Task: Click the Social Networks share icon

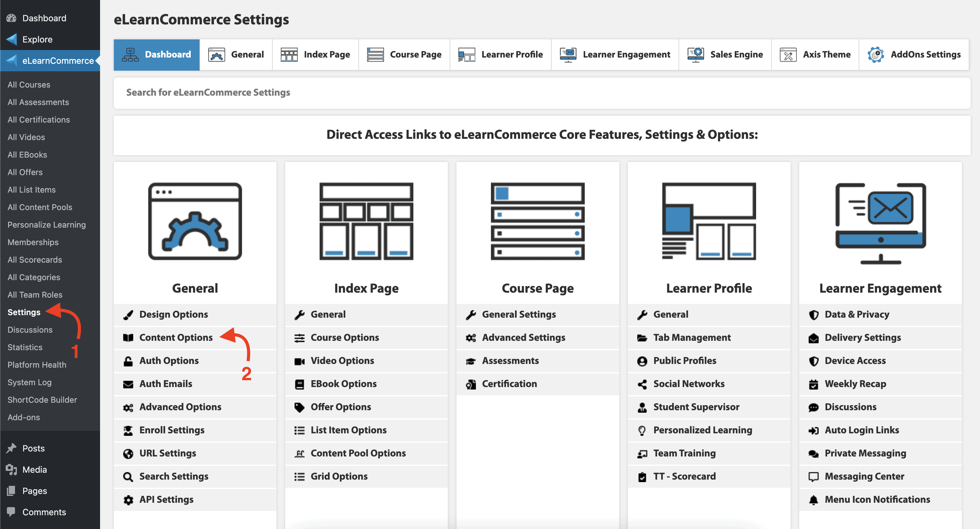Action: tap(642, 385)
